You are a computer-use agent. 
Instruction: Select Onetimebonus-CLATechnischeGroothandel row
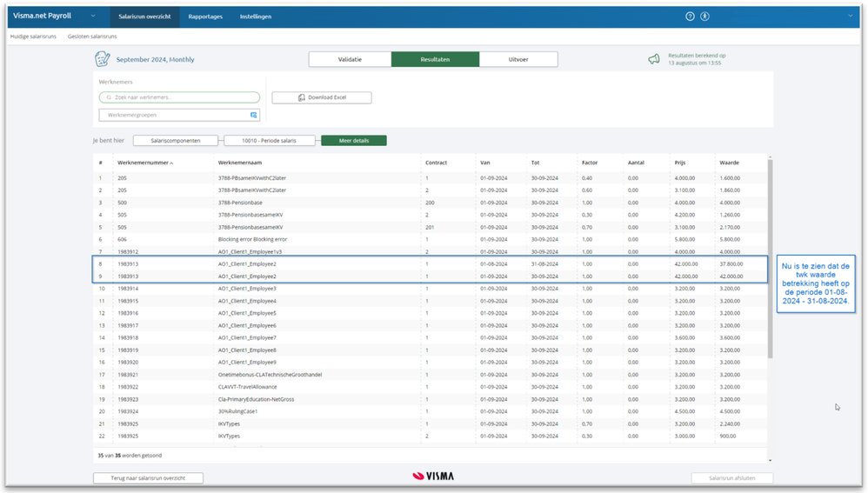click(x=431, y=375)
